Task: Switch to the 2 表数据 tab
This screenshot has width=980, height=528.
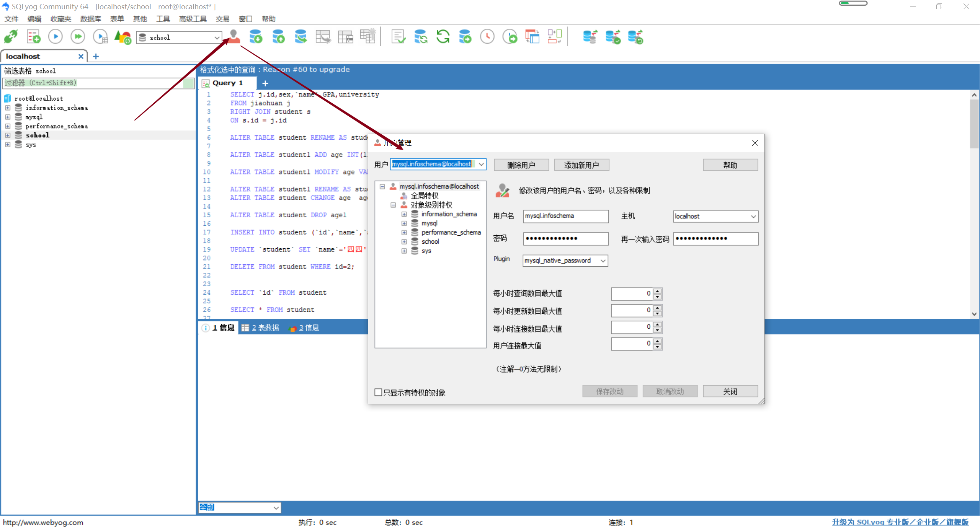Action: pos(260,328)
